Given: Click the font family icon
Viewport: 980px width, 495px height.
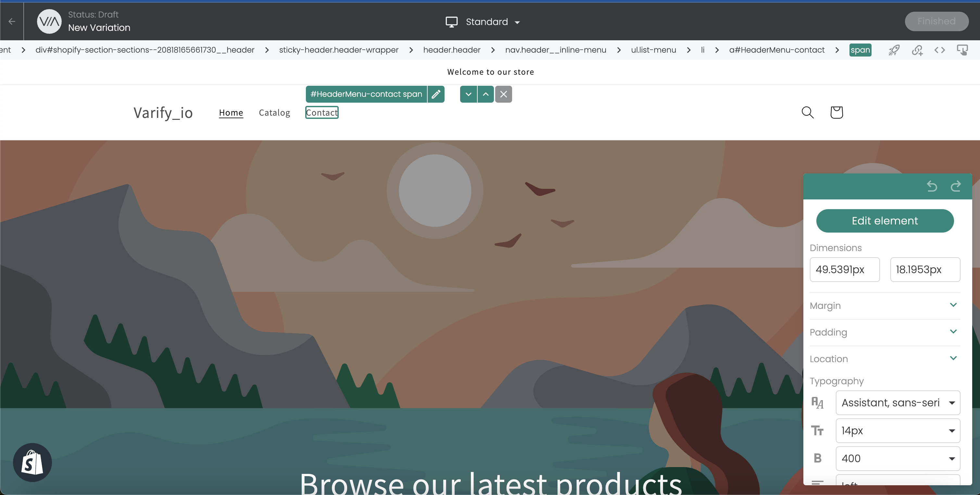Looking at the screenshot, I should pos(817,402).
